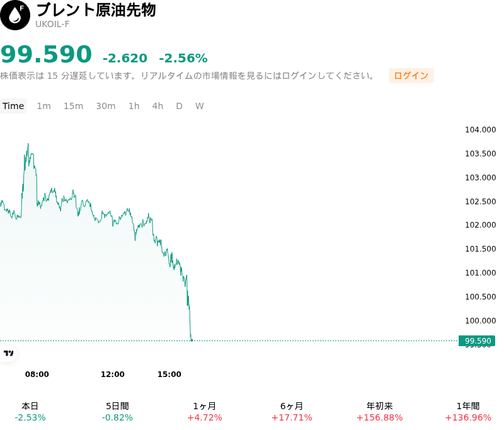Switch to the 1m interval tab
The image size is (504, 430).
(43, 106)
